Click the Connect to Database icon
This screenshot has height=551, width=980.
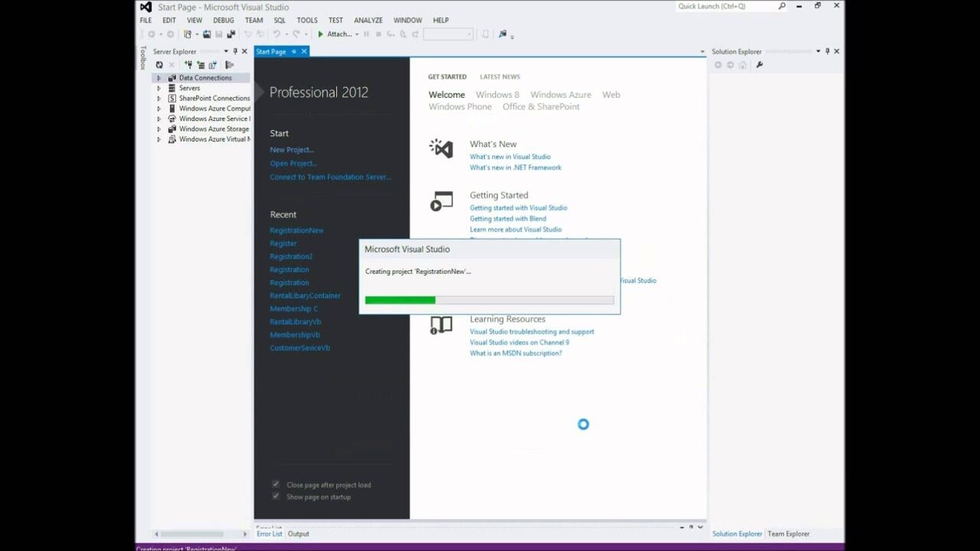(189, 64)
